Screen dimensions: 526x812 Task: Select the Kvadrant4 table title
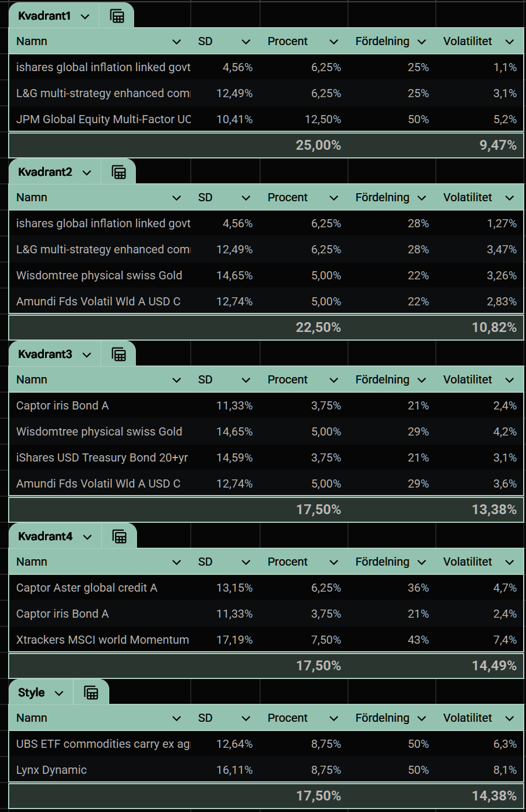[x=45, y=536]
